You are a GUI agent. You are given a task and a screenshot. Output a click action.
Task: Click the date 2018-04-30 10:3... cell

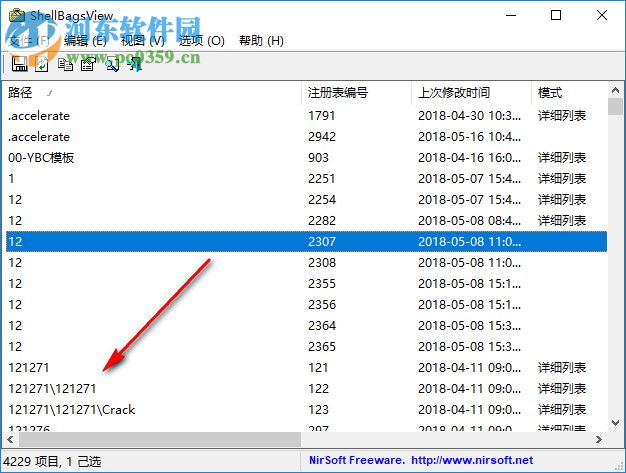470,116
